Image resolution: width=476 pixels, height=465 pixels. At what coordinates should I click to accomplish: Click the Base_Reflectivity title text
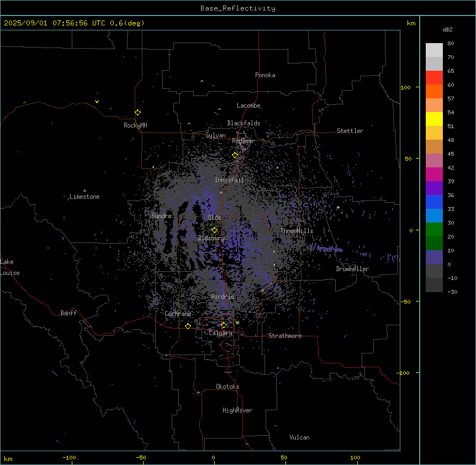(238, 8)
